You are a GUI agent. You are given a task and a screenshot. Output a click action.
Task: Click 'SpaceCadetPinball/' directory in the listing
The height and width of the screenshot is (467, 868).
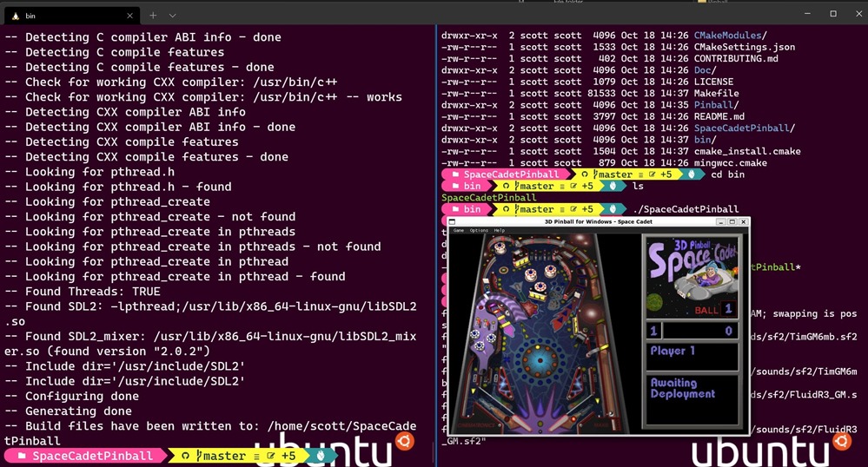(745, 128)
